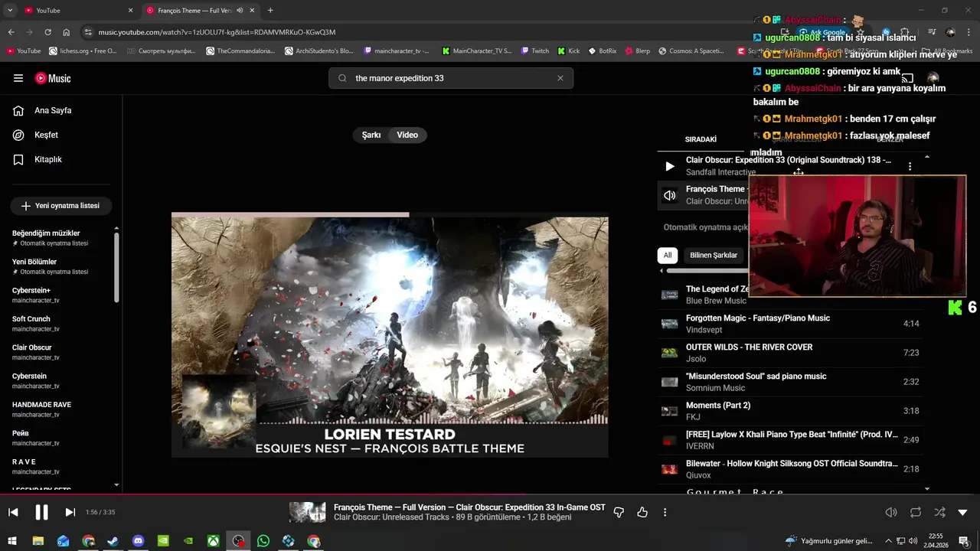Click the now-playing album thumbnail
Viewport: 980px width, 551px height.
click(x=308, y=512)
